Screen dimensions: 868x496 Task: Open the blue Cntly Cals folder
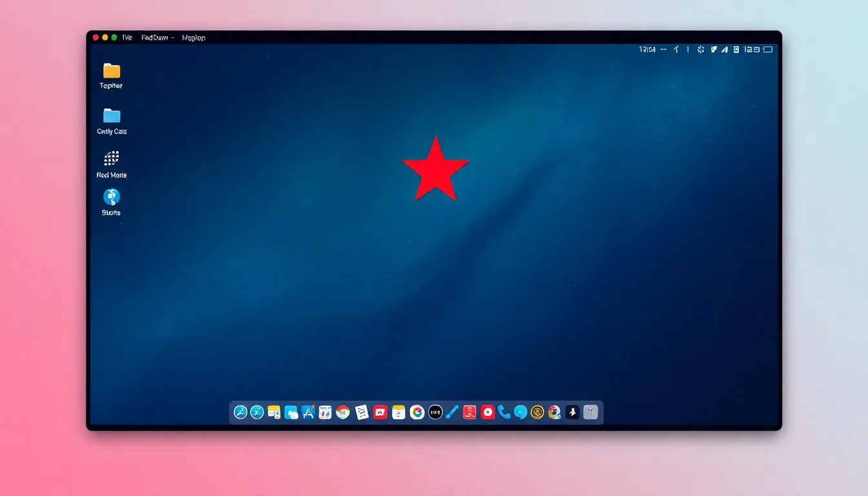(112, 116)
